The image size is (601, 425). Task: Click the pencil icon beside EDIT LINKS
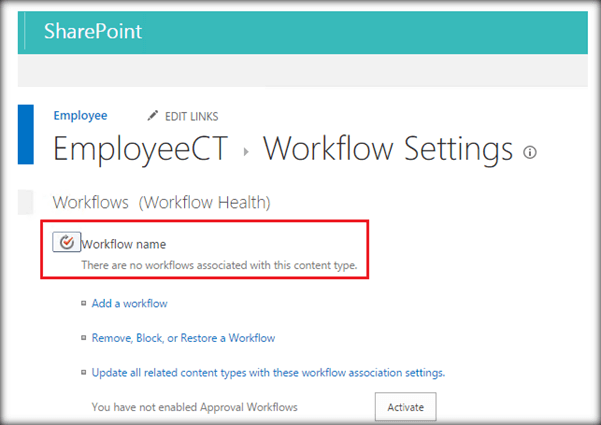pyautogui.click(x=153, y=116)
